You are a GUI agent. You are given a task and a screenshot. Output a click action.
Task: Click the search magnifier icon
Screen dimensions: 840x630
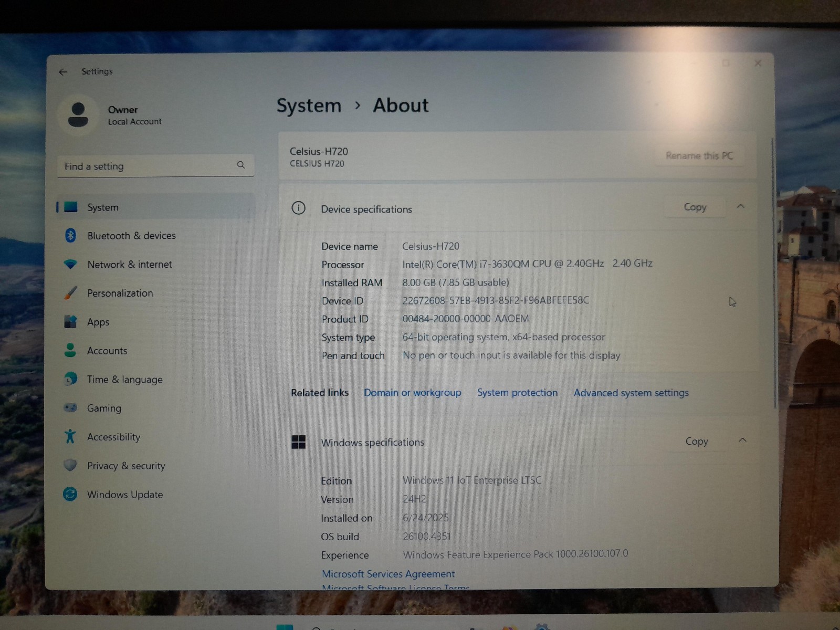241,165
